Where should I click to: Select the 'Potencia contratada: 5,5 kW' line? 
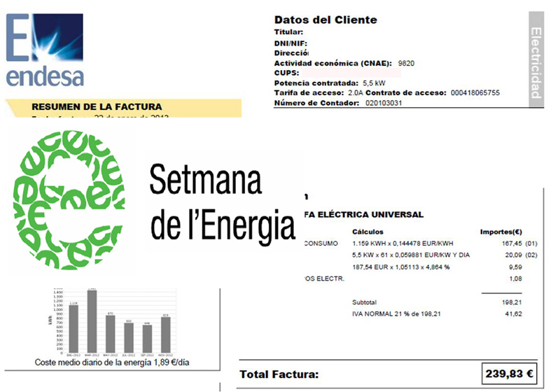(x=330, y=83)
